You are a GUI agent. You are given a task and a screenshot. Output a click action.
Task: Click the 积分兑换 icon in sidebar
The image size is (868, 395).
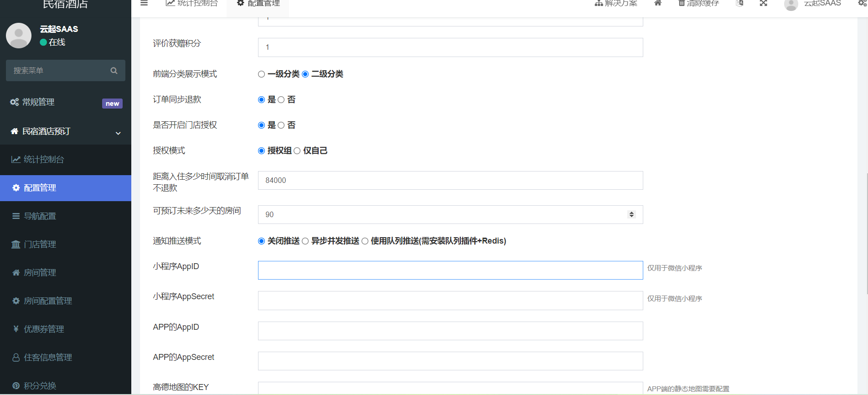coord(16,386)
